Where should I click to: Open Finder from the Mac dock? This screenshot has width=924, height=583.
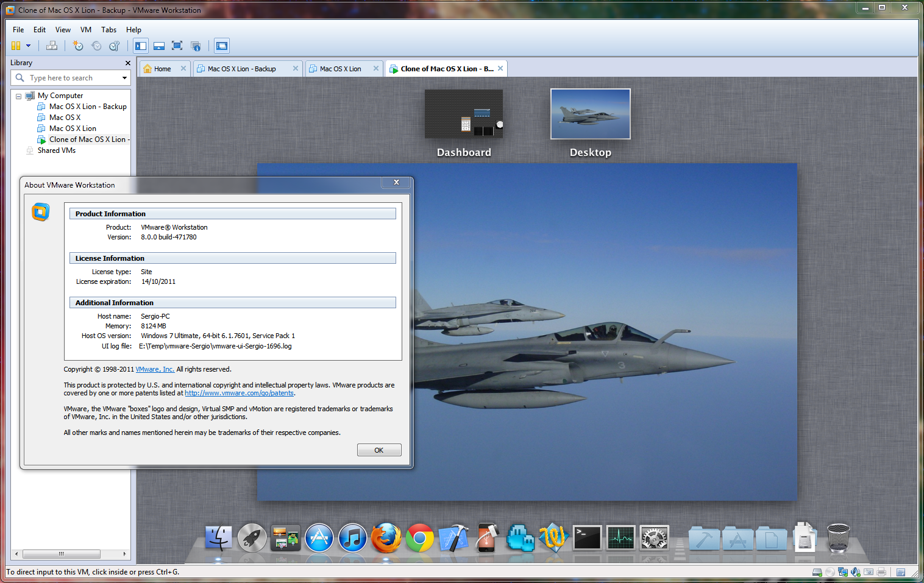tap(218, 538)
